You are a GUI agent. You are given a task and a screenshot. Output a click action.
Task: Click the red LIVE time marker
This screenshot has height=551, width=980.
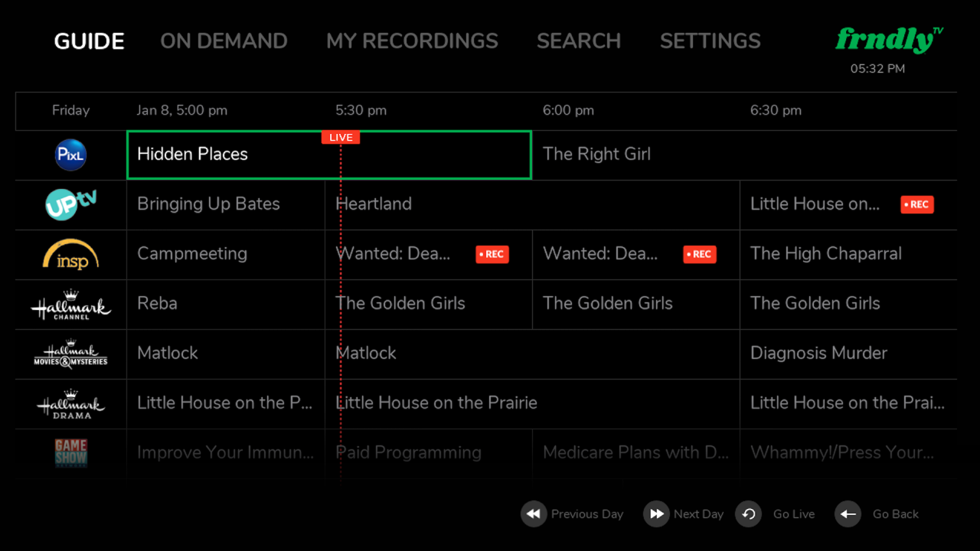(x=341, y=138)
